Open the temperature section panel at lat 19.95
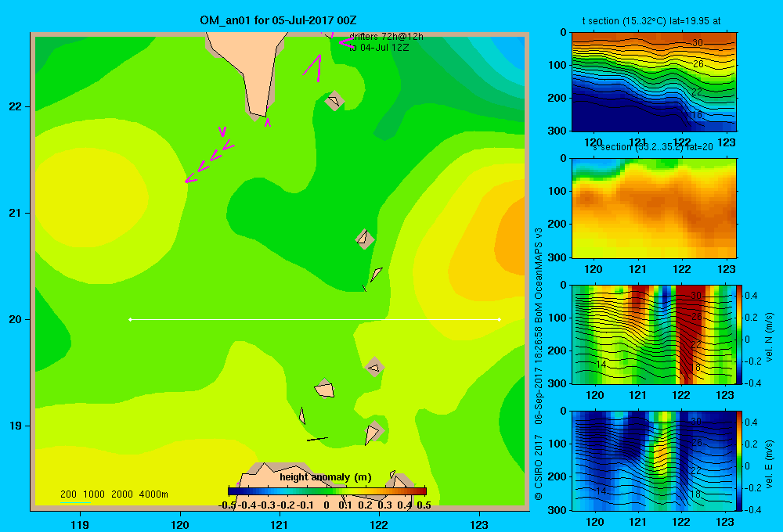 (x=654, y=82)
